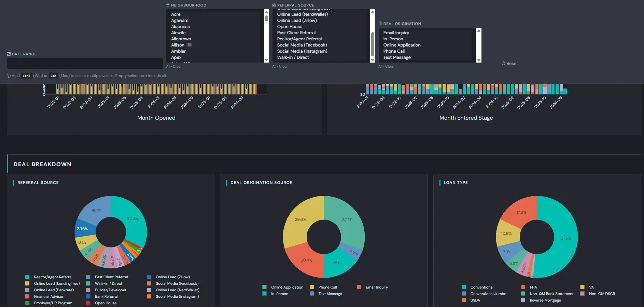Click the 51.5% Conventional slice of the Loan Type pie
Viewport: 644px width, 307px height.
click(x=565, y=238)
